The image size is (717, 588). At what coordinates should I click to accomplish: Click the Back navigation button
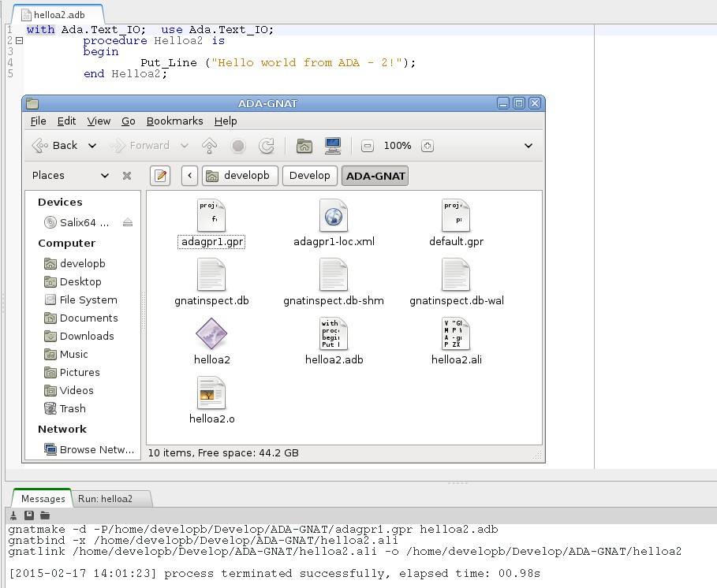click(x=55, y=146)
